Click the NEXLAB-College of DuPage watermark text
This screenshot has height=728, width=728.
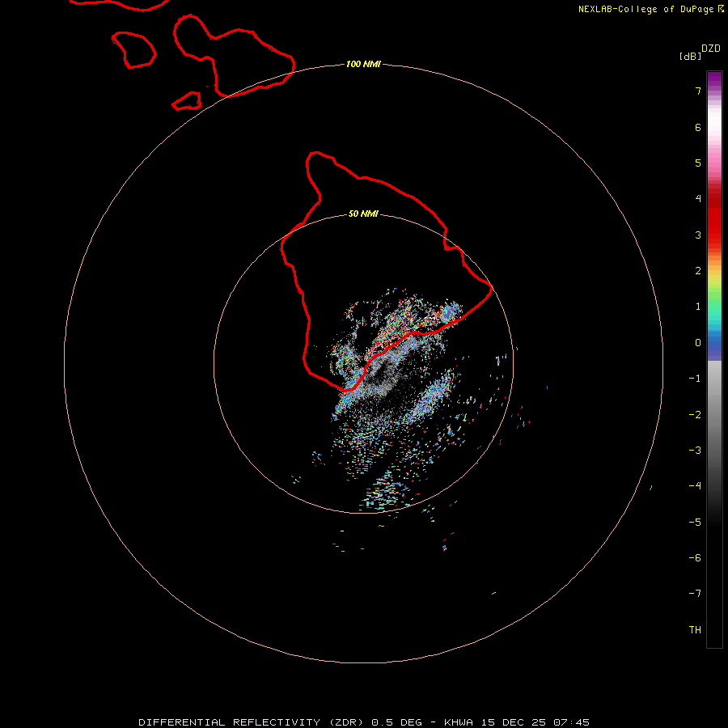click(x=645, y=9)
